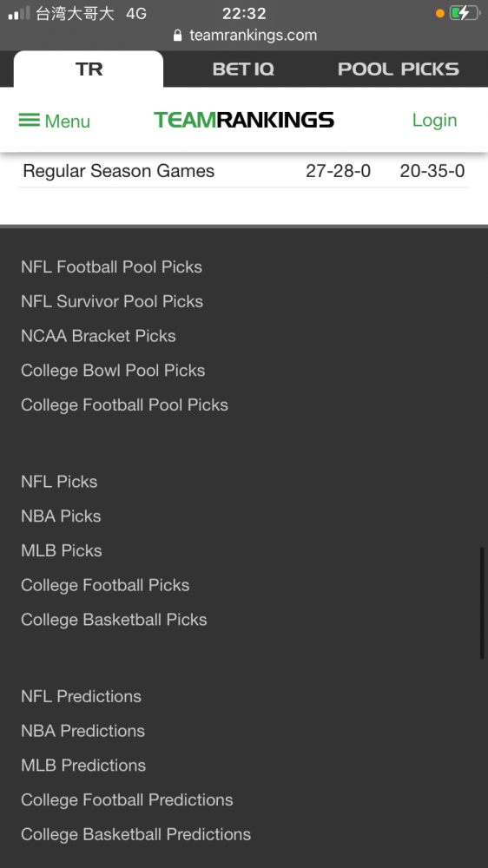Tap the TeamRankings logo

(x=244, y=120)
